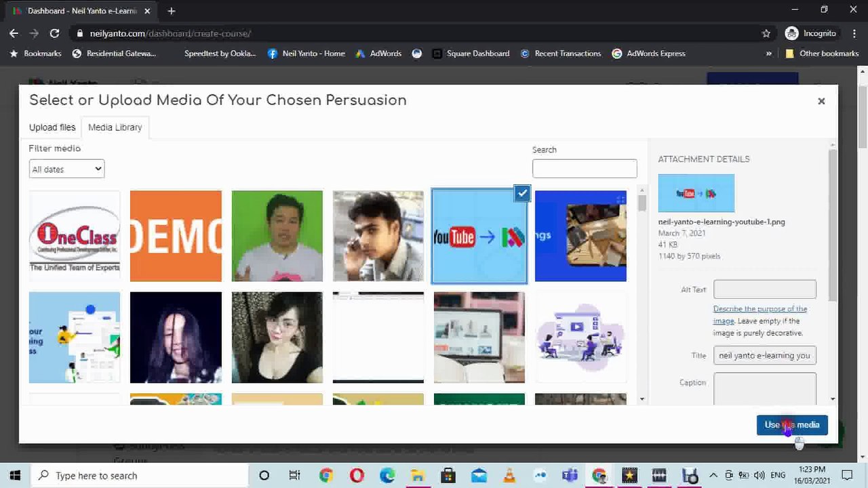
Task: Open the AdWords bookmark
Action: tap(378, 54)
